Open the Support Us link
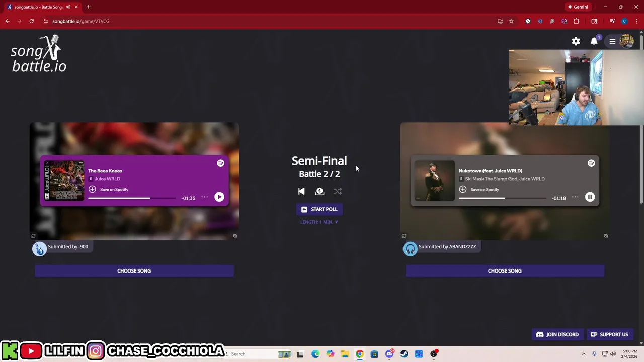The image size is (644, 362). (609, 334)
